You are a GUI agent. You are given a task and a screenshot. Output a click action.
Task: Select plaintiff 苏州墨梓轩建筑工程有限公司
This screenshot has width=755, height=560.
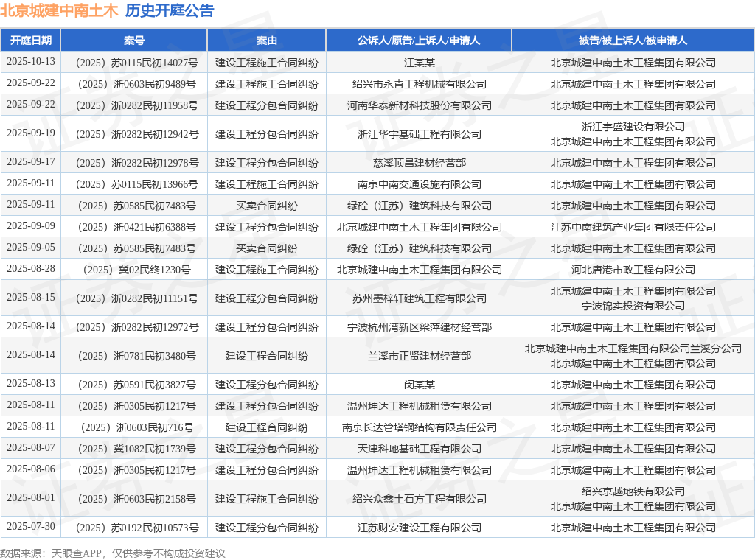[419, 298]
